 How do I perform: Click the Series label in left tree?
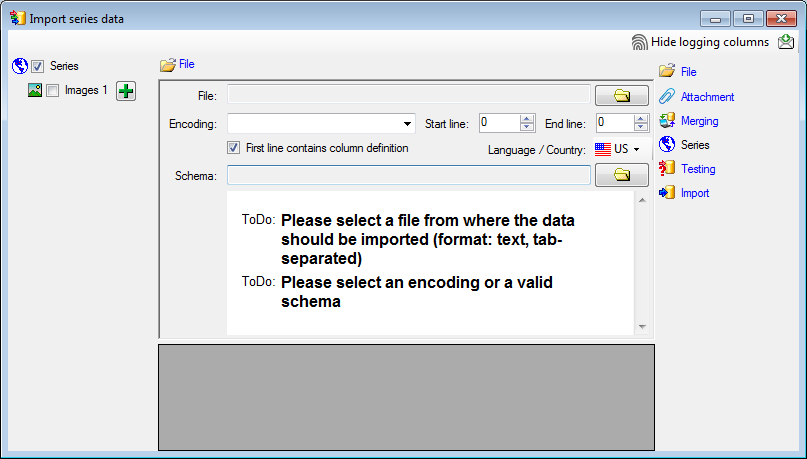tap(64, 66)
